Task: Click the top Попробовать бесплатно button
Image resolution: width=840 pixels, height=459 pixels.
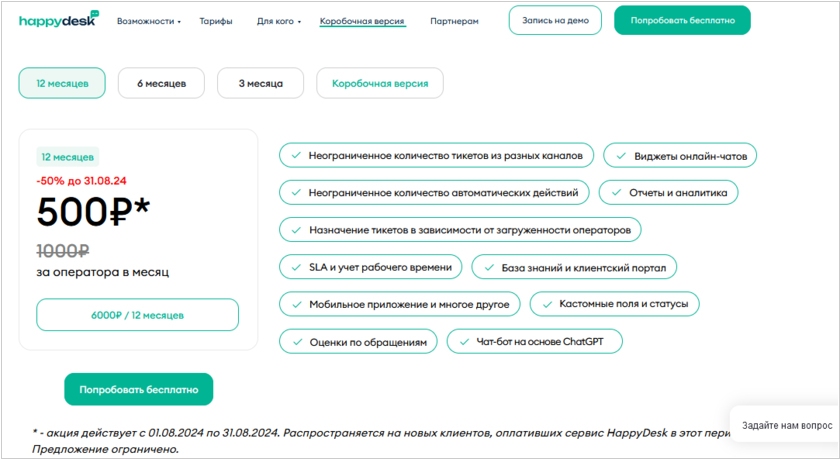Action: coord(682,20)
